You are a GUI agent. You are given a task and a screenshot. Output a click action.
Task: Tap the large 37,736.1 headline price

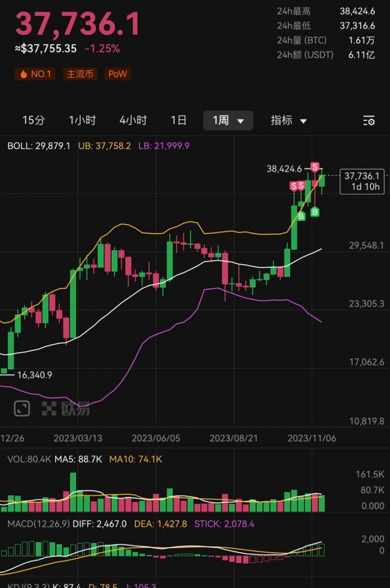click(x=77, y=24)
